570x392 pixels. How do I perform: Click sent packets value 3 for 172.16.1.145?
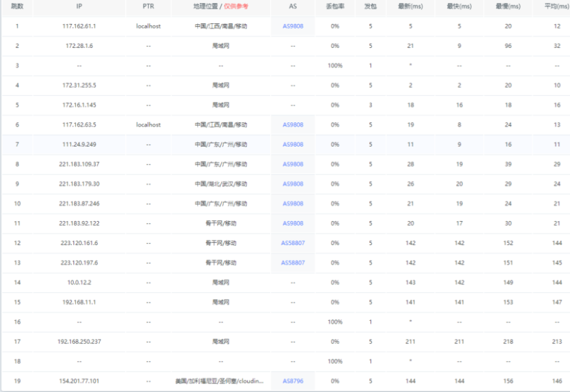370,105
